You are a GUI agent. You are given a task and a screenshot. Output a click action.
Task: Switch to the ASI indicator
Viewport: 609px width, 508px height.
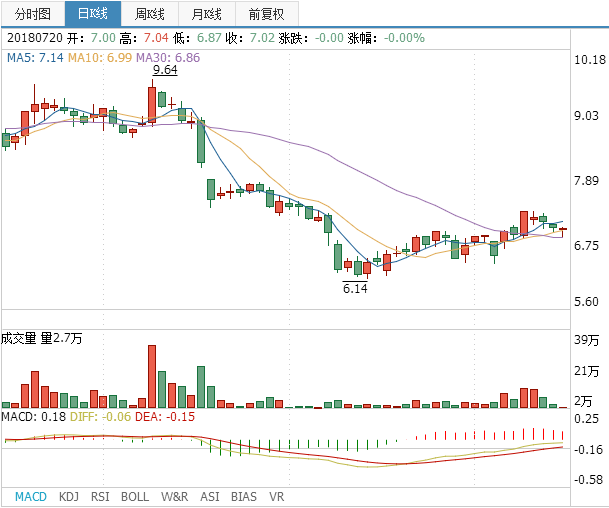pyautogui.click(x=210, y=496)
